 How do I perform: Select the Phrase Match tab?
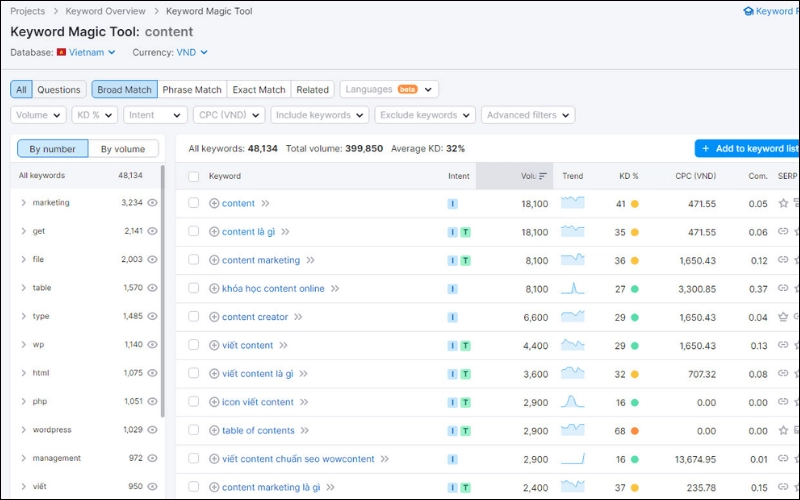pos(192,89)
